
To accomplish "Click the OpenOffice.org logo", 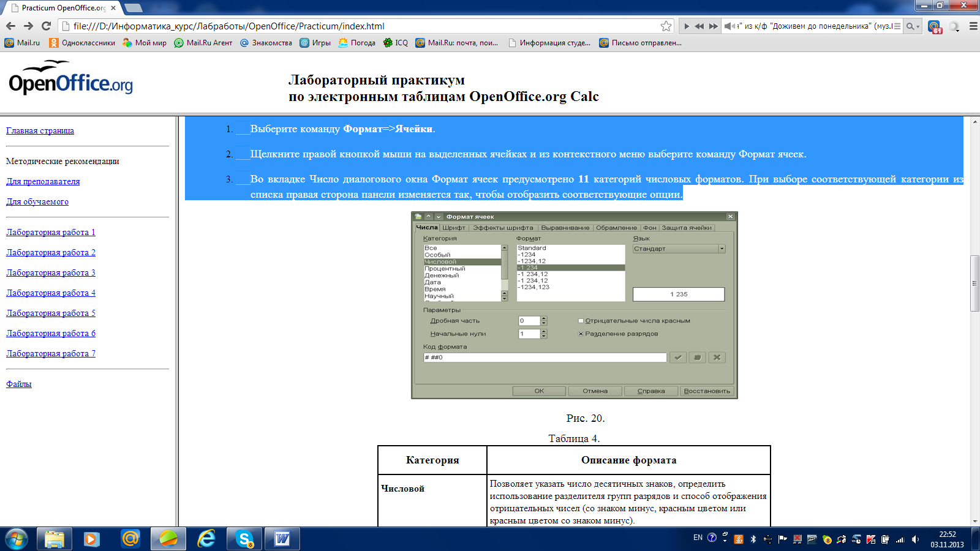I will coord(70,78).
